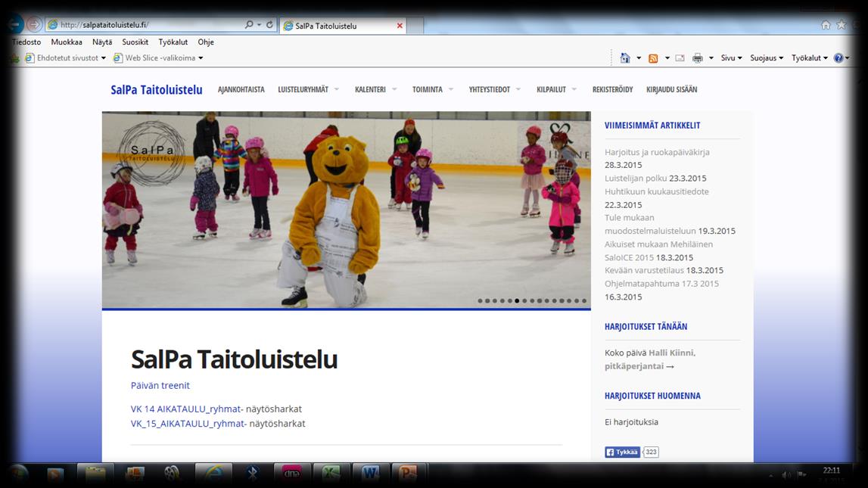
Task: Click the KIRJAUDU SISÄÄN link
Action: click(671, 89)
